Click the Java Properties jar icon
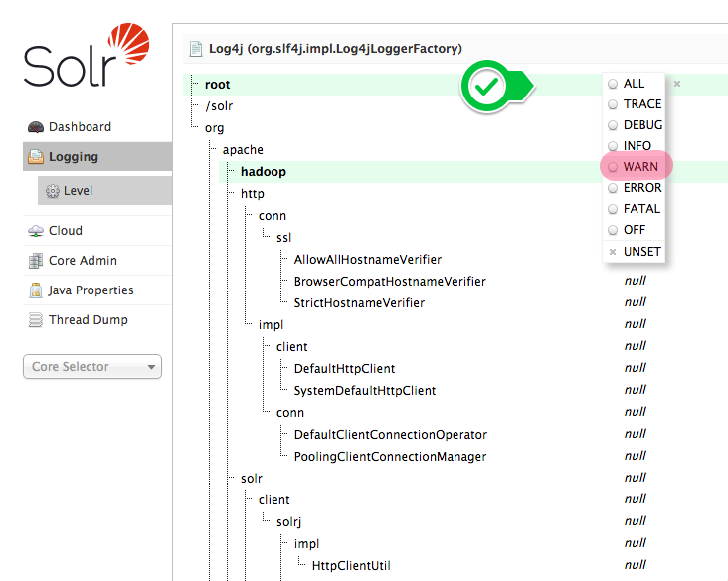The image size is (728, 581). point(36,290)
